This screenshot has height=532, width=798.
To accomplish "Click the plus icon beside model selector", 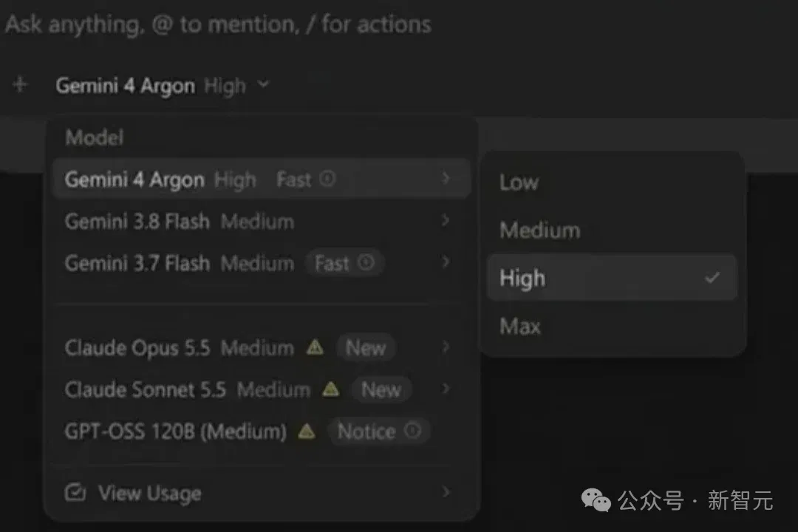I will click(x=19, y=84).
